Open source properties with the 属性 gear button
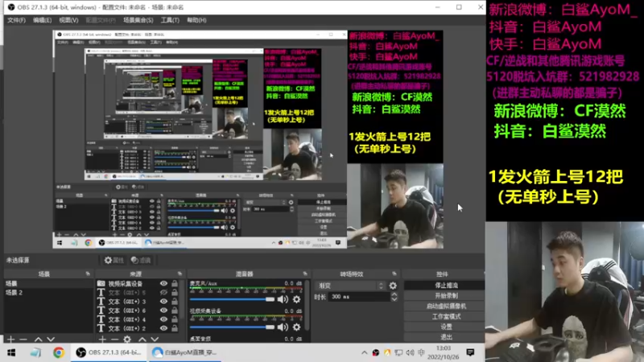This screenshot has width=644, height=362. (114, 260)
